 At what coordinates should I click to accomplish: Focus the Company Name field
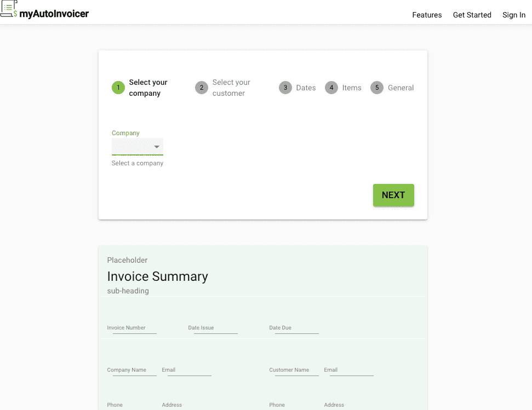(x=132, y=370)
